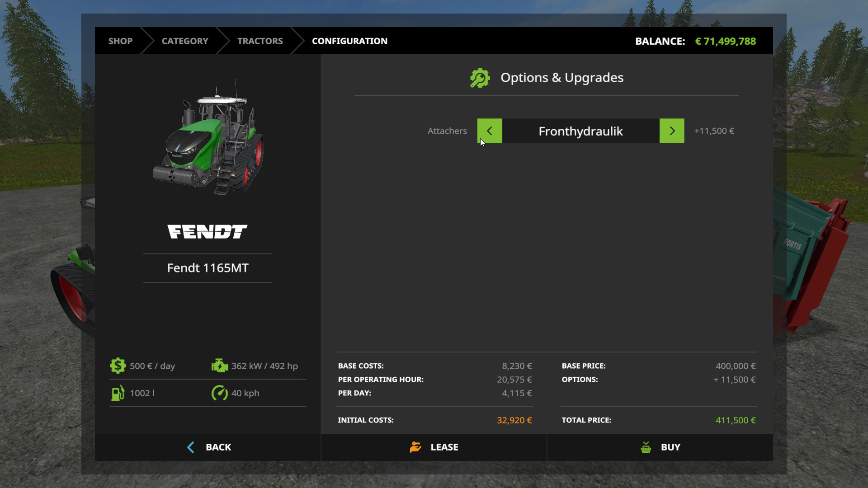Select the CONFIGURATION breadcrumb

[349, 41]
